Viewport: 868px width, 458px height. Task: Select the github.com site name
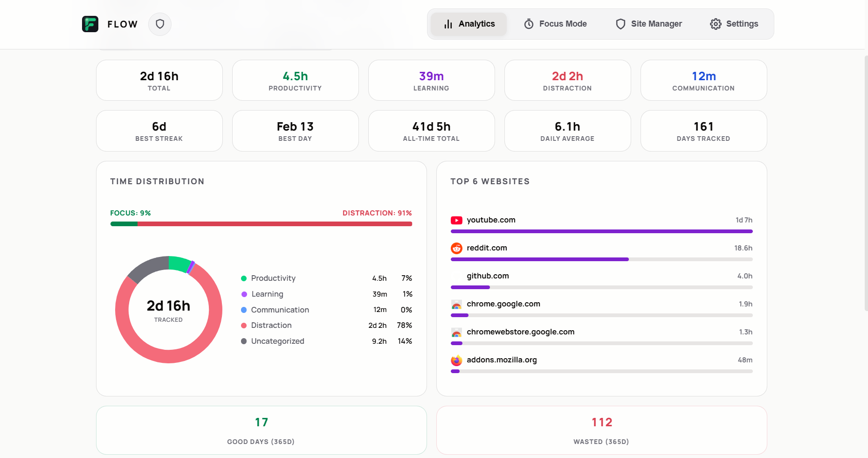(488, 276)
